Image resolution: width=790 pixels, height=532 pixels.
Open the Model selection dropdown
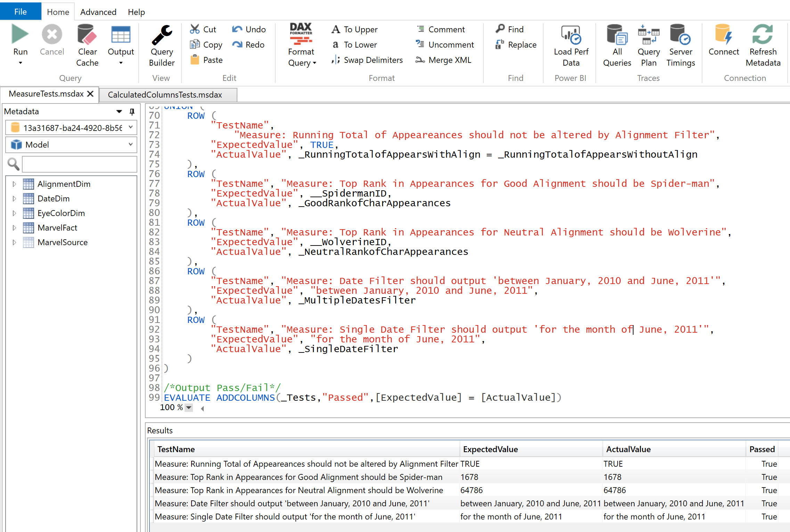pos(131,144)
